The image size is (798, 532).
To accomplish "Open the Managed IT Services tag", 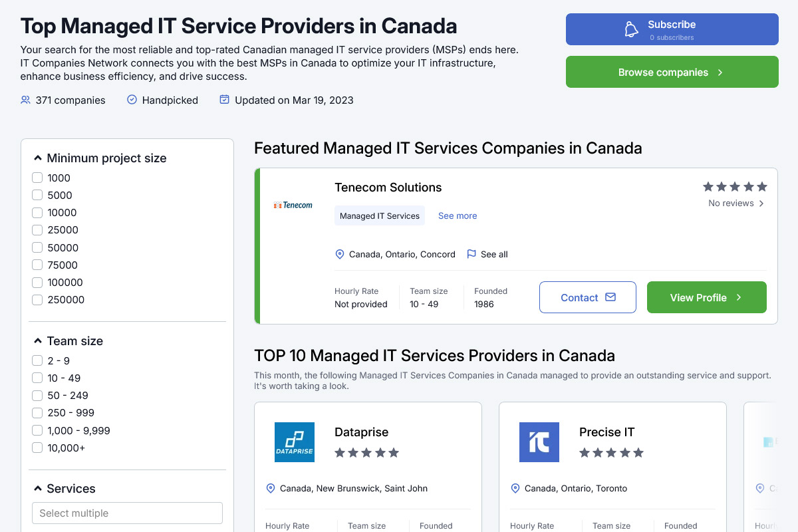I will pyautogui.click(x=380, y=215).
